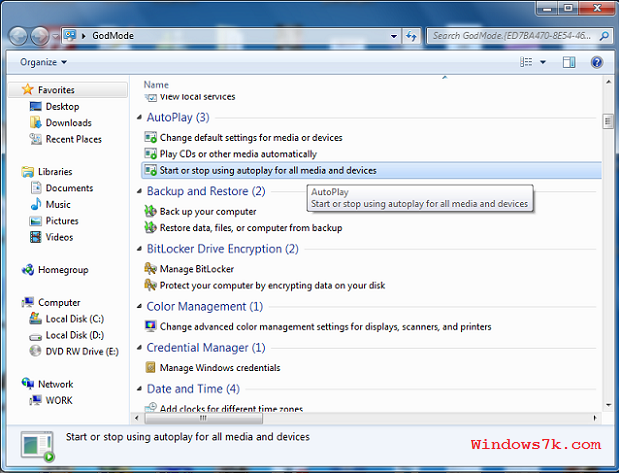Collapse the Date and Time (4) group
Image resolution: width=619 pixels, height=473 pixels.
coord(139,389)
